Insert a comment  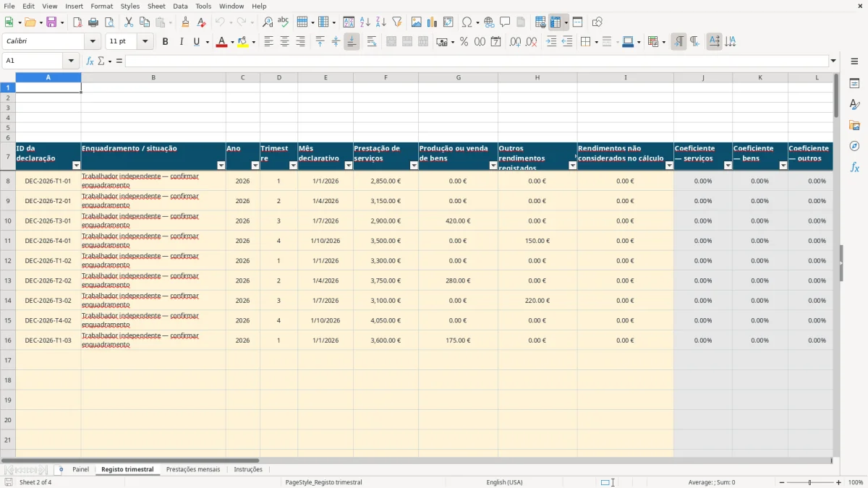tap(505, 22)
